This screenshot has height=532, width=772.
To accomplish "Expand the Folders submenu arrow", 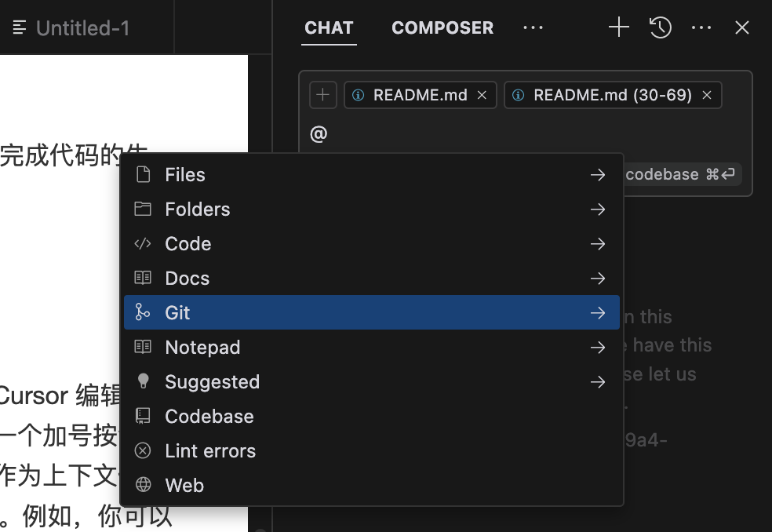I will pyautogui.click(x=598, y=210).
